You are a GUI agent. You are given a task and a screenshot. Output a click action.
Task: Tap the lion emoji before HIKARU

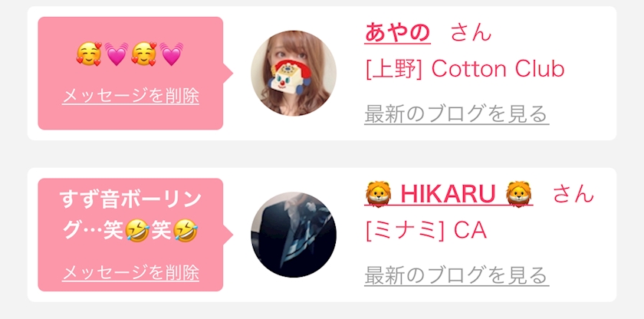tap(378, 194)
